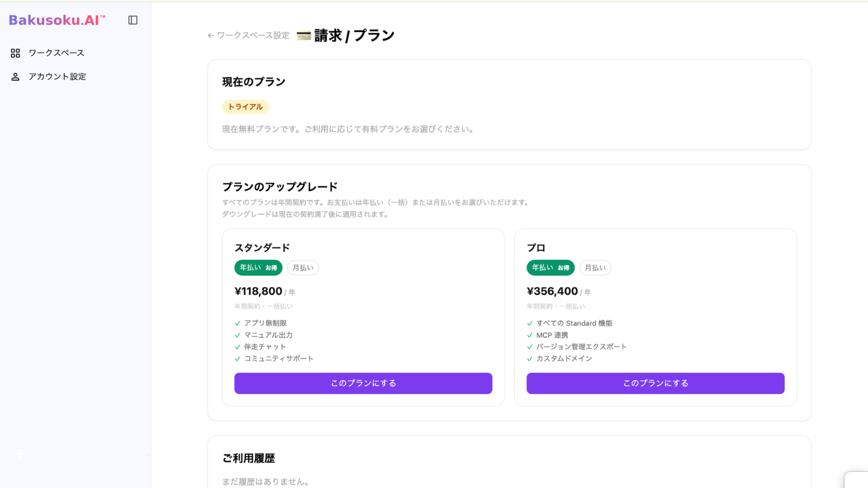Click back arrow before ワークスペース設定
The image size is (868, 488).
211,36
